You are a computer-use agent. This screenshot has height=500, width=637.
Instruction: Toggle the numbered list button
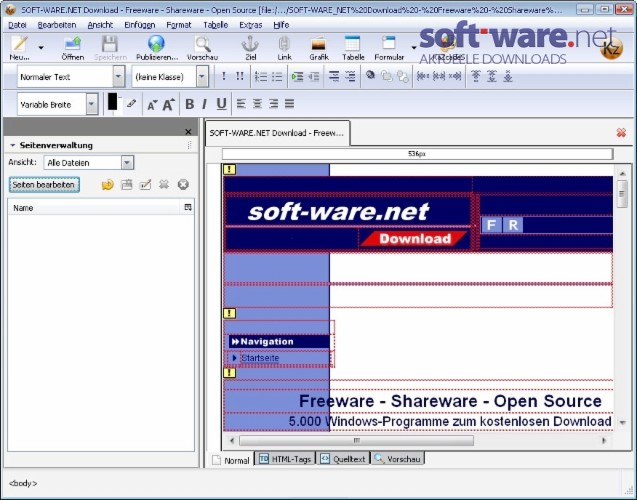(260, 76)
